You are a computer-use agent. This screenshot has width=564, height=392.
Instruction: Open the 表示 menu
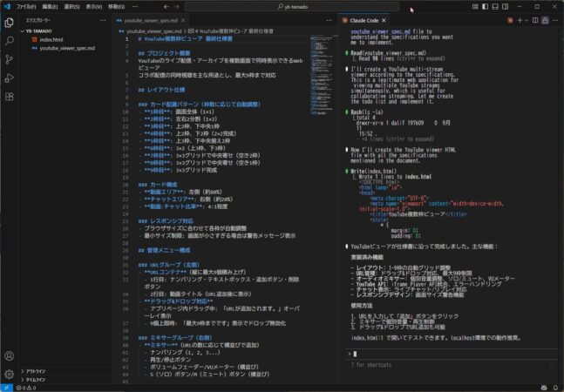coord(94,6)
